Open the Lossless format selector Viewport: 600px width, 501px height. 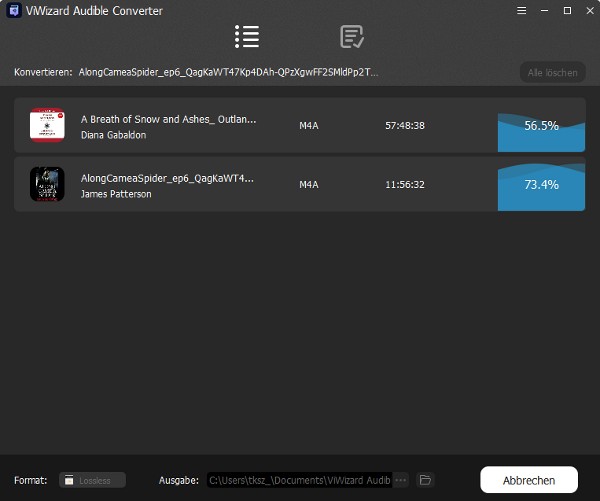coord(92,480)
